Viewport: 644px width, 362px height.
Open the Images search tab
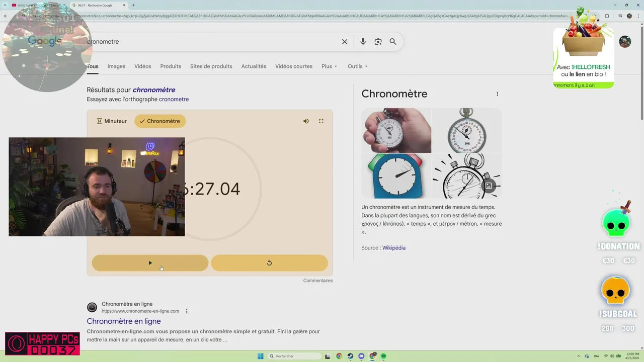click(116, 66)
